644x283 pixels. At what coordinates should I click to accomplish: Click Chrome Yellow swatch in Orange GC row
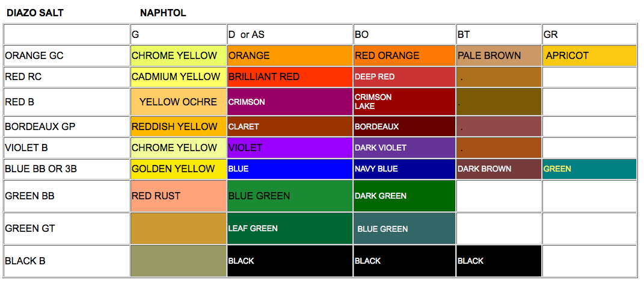click(179, 56)
